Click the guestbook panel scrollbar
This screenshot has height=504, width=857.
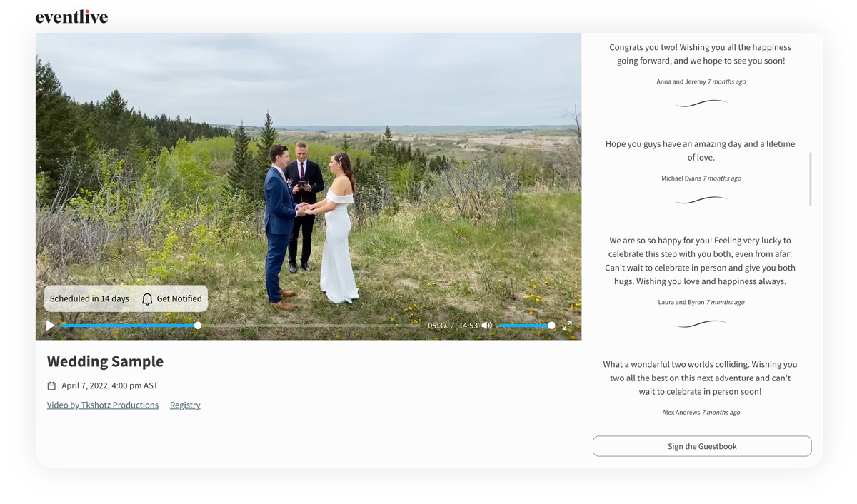[x=811, y=178]
